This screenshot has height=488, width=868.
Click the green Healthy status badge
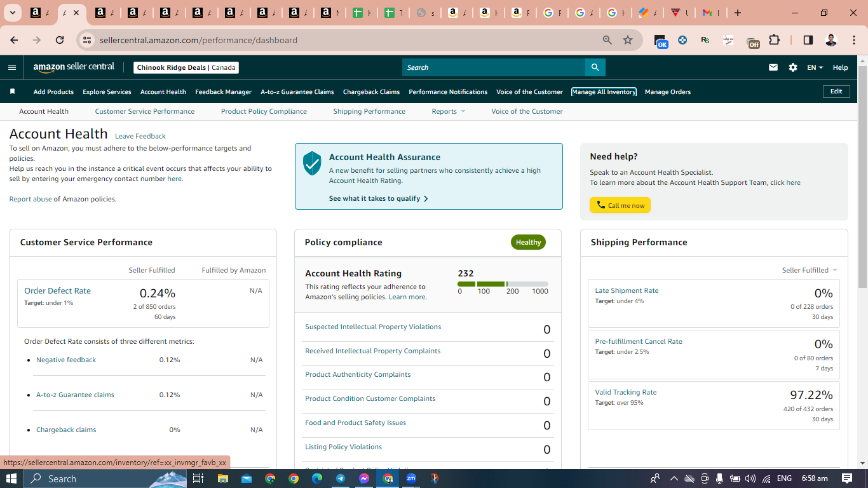pos(528,242)
